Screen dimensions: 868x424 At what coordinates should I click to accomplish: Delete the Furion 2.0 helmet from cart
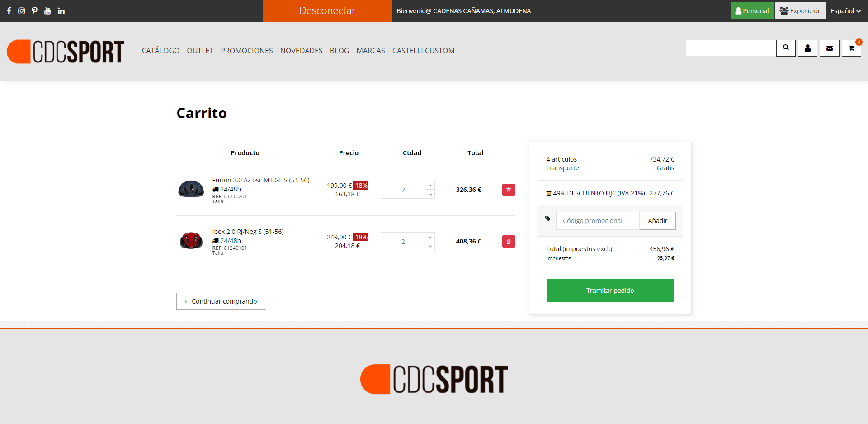(509, 190)
